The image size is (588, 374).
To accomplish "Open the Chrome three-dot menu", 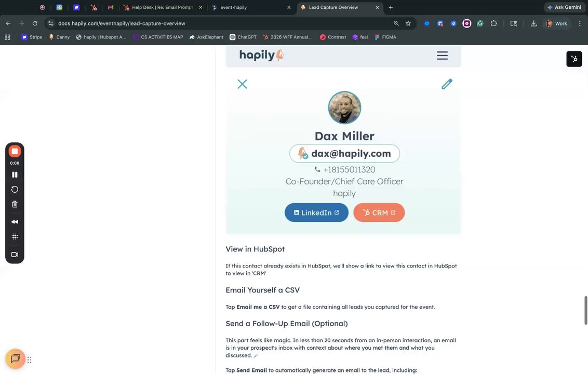I will (x=580, y=23).
